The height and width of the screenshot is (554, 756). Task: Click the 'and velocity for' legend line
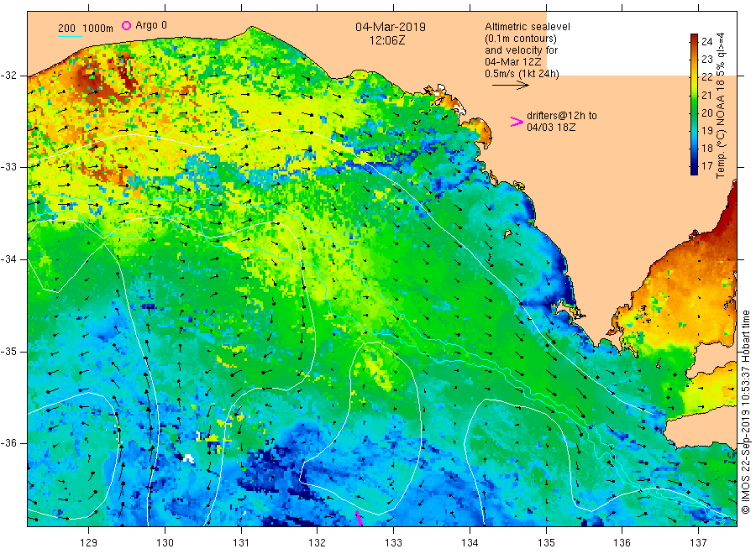click(521, 50)
